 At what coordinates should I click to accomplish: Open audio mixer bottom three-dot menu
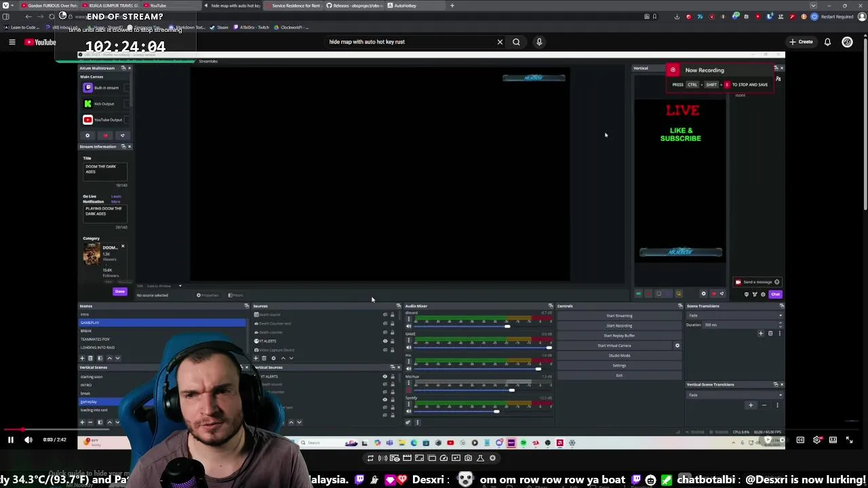[x=417, y=422]
